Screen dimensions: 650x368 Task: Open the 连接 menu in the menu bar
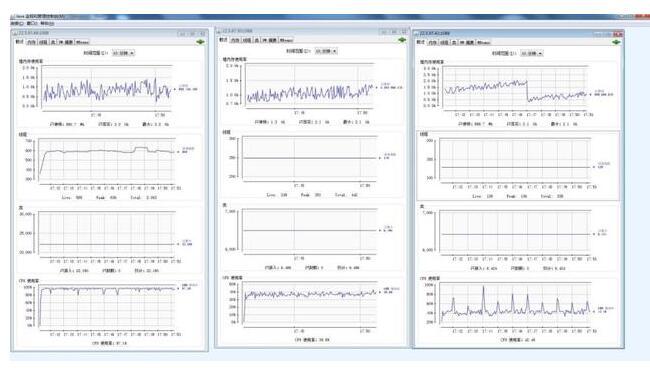click(x=17, y=24)
